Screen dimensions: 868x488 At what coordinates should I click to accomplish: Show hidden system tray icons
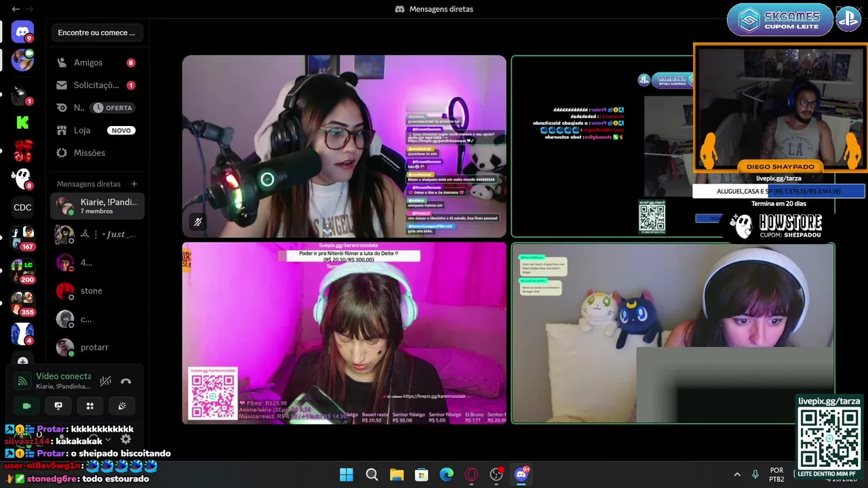click(x=737, y=474)
